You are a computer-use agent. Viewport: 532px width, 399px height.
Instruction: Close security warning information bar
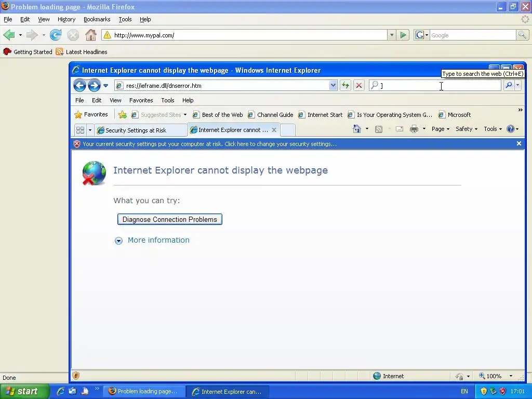[519, 143]
